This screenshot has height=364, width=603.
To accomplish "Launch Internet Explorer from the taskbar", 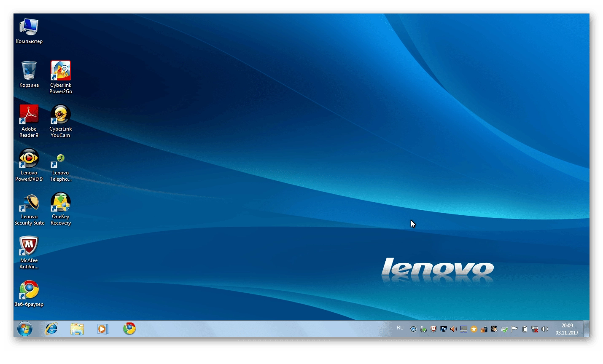I will pyautogui.click(x=51, y=329).
